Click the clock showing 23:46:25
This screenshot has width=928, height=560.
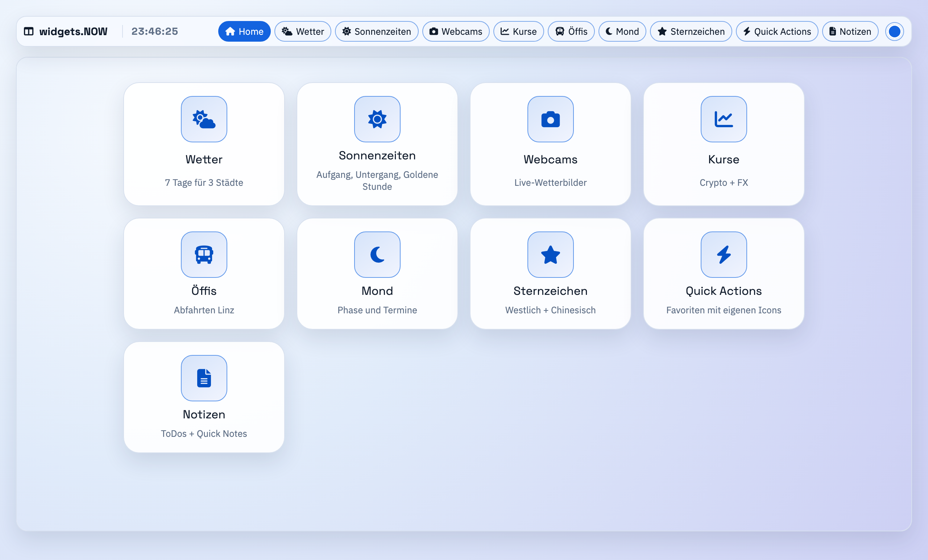pos(154,31)
